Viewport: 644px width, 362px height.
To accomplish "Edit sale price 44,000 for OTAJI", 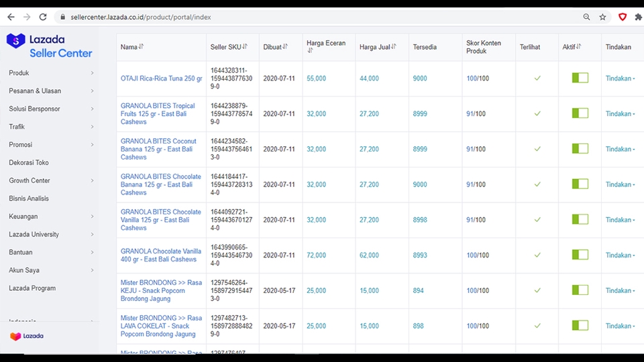I will pyautogui.click(x=369, y=78).
